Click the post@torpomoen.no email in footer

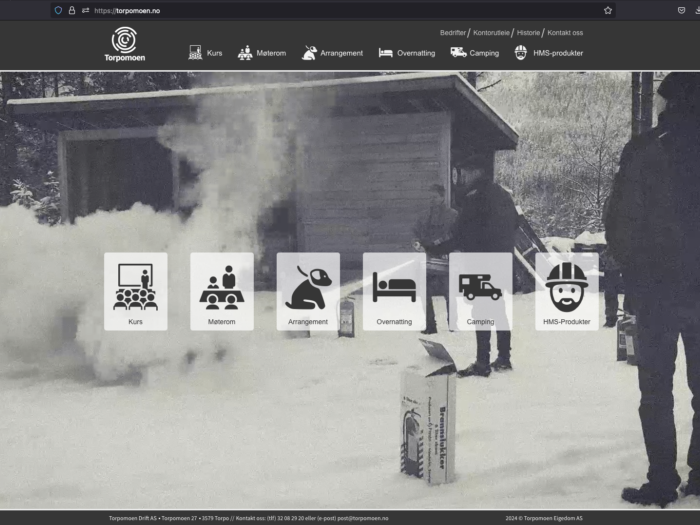(x=362, y=518)
